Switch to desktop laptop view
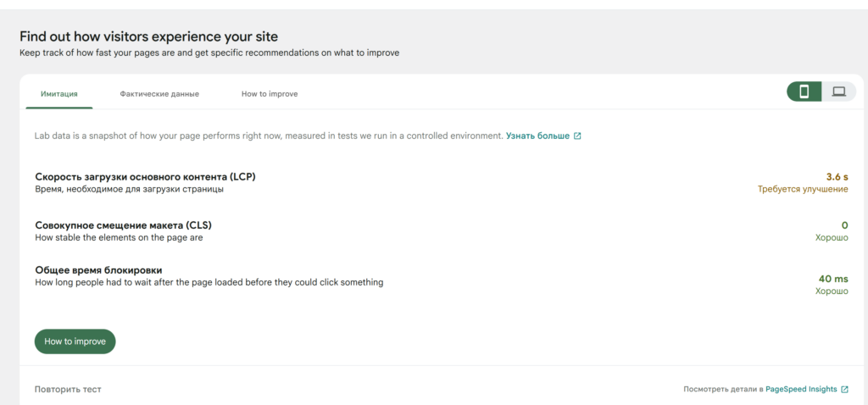The height and width of the screenshot is (405, 868). coord(839,92)
